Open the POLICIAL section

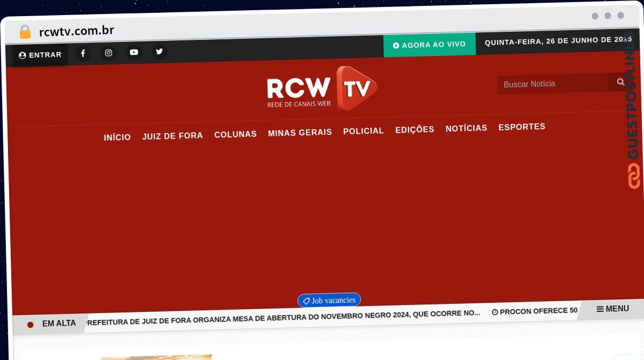tap(363, 131)
